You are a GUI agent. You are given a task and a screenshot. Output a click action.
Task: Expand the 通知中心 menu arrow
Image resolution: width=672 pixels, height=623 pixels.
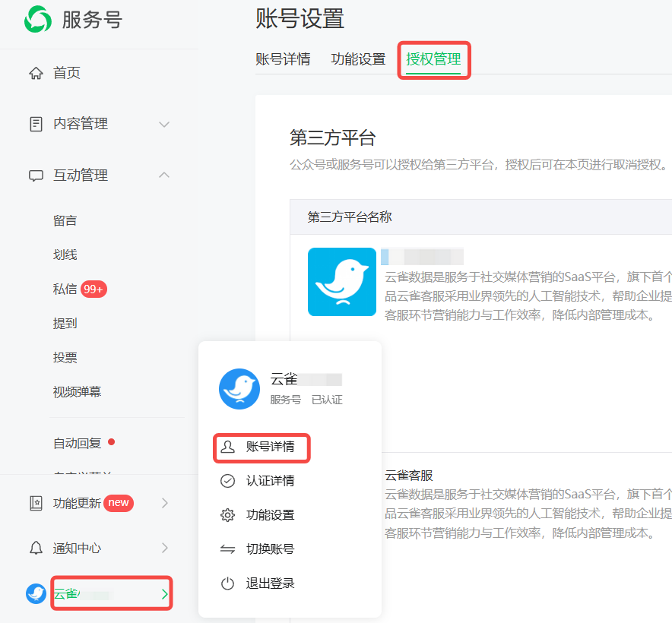point(164,548)
